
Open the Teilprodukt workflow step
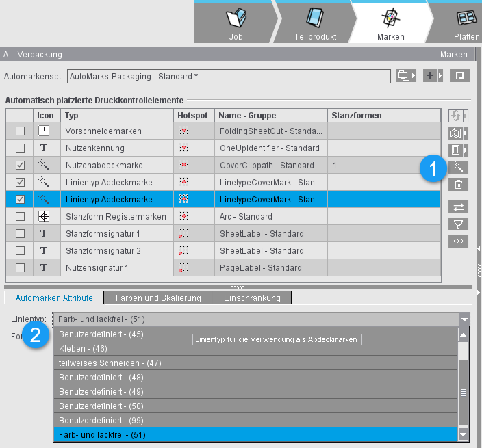pyautogui.click(x=312, y=23)
